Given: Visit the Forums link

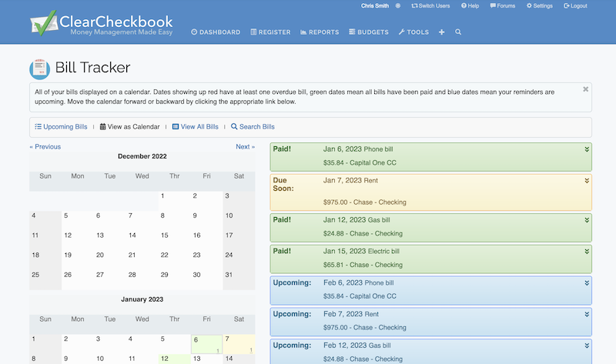Looking at the screenshot, I should pos(503,6).
